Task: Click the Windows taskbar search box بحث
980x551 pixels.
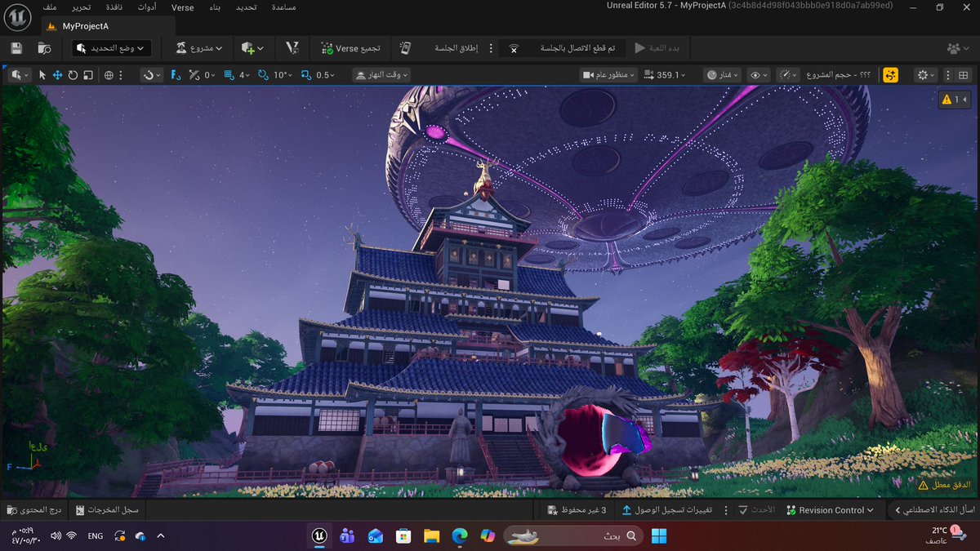Action: pos(573,535)
